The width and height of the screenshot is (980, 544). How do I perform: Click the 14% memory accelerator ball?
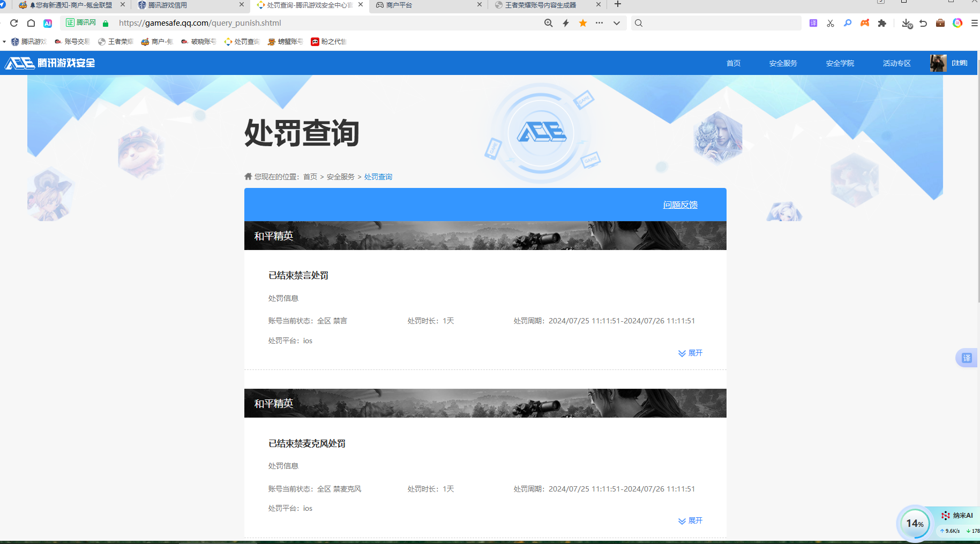coord(915,523)
